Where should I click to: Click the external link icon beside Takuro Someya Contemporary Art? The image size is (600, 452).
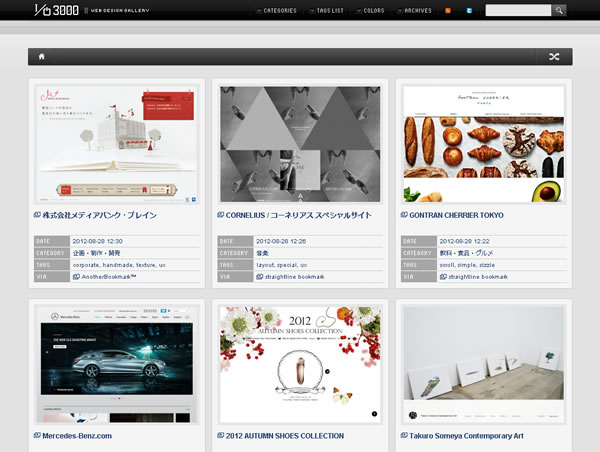tap(404, 435)
